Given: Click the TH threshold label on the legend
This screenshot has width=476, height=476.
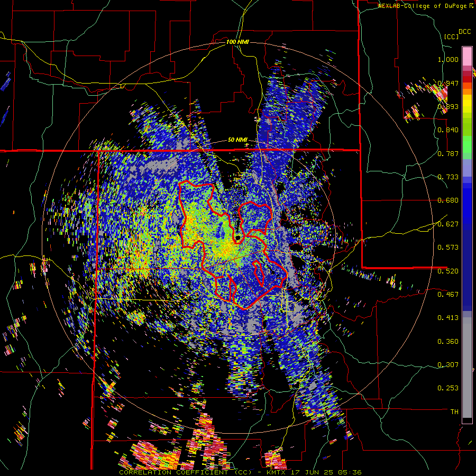Looking at the screenshot, I should [x=454, y=412].
